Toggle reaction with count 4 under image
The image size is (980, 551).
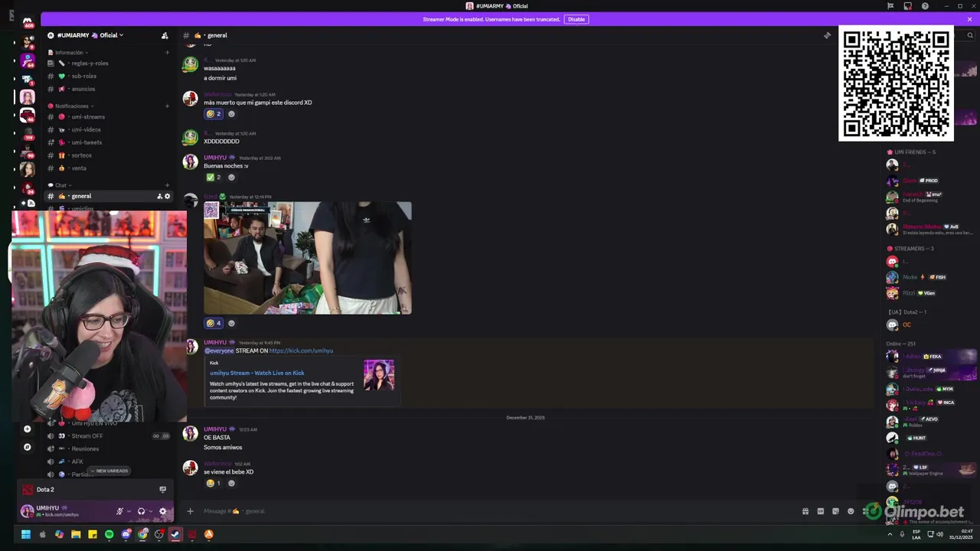(214, 323)
